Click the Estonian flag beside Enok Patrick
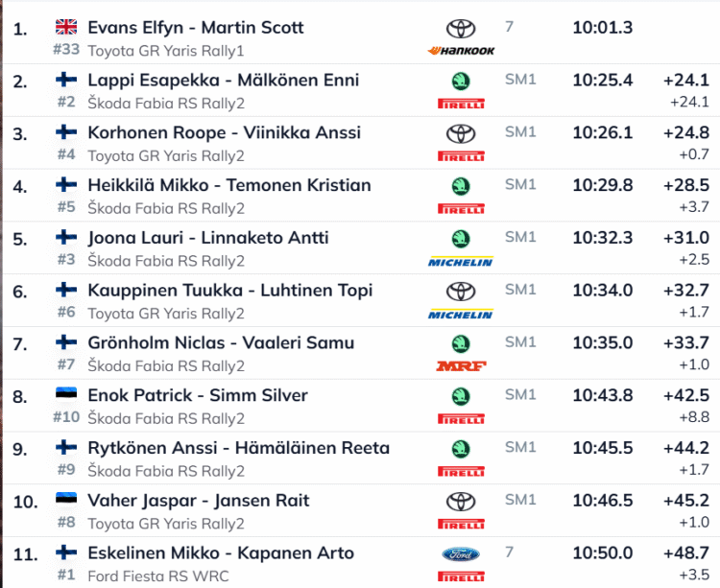Screen dimensions: 720x588 tap(66, 395)
